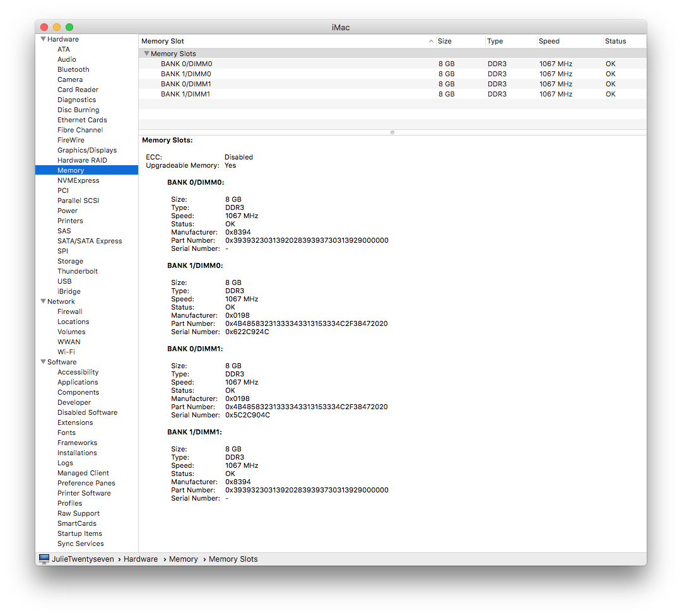Open USB hardware info

(64, 281)
